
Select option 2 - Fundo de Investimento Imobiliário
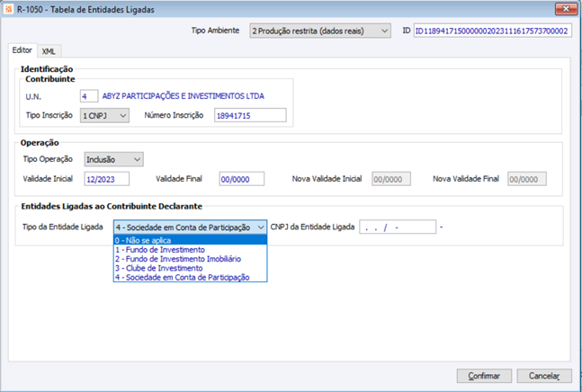pyautogui.click(x=190, y=259)
